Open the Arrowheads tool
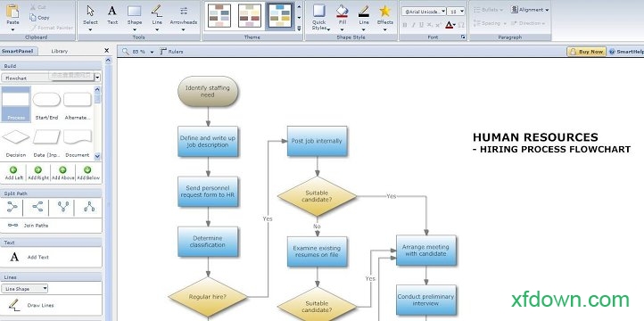 pyautogui.click(x=183, y=17)
